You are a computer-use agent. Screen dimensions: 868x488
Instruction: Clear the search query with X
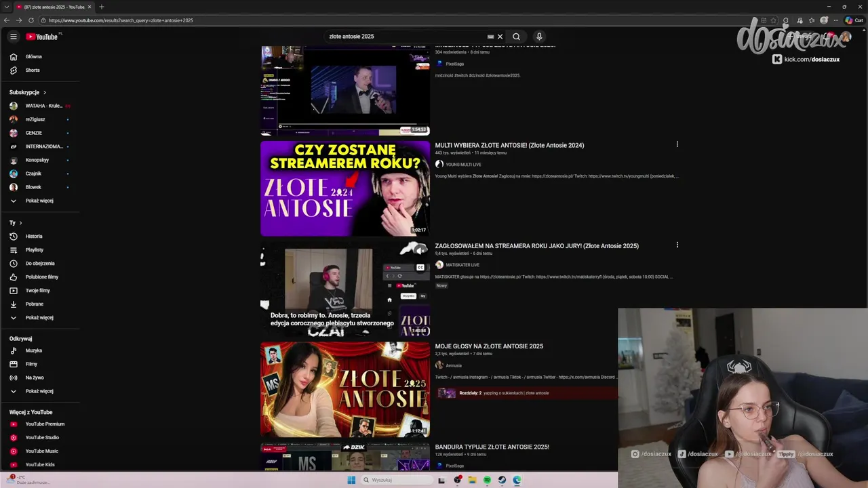click(x=500, y=37)
